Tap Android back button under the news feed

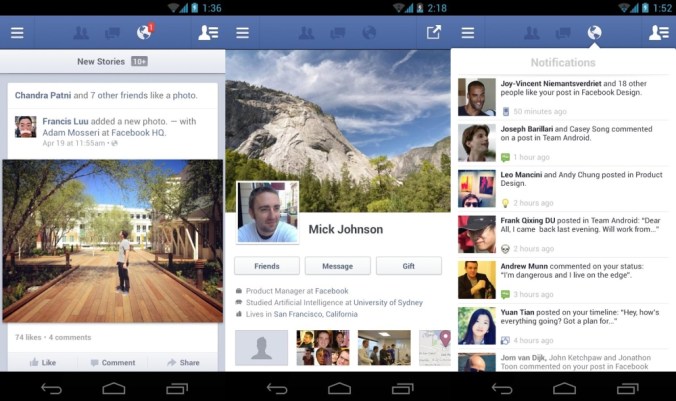tap(51, 389)
